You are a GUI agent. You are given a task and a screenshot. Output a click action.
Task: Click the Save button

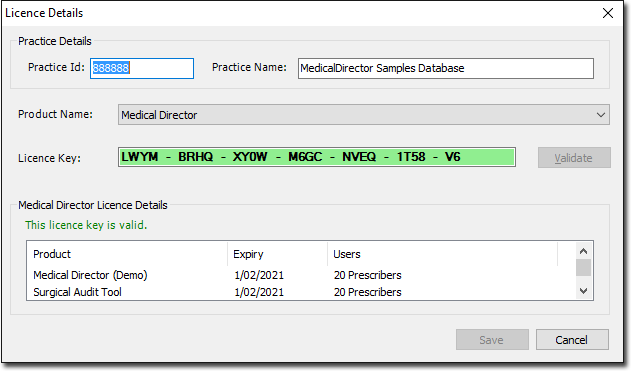(492, 340)
